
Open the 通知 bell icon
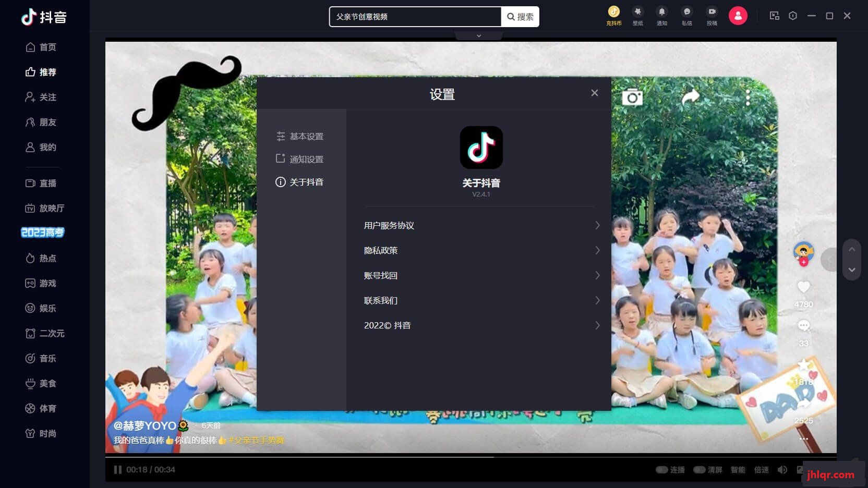(x=661, y=11)
